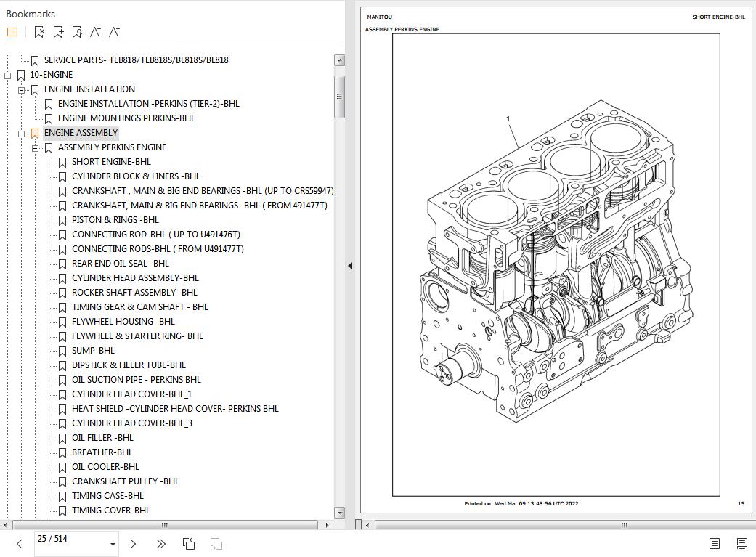Screen dimensions: 756x557
Task: Click the add new bookmark icon
Action: point(58,32)
